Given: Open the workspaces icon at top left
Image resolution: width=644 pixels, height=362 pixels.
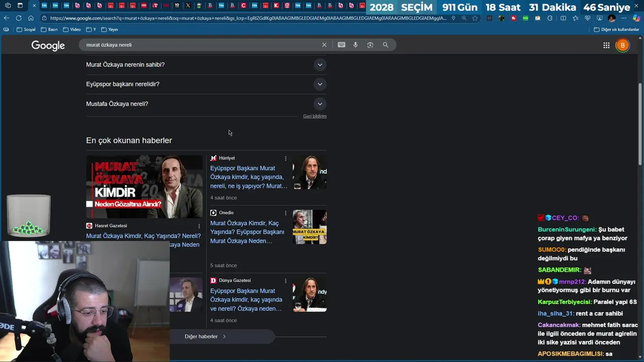Looking at the screenshot, I should 8,6.
